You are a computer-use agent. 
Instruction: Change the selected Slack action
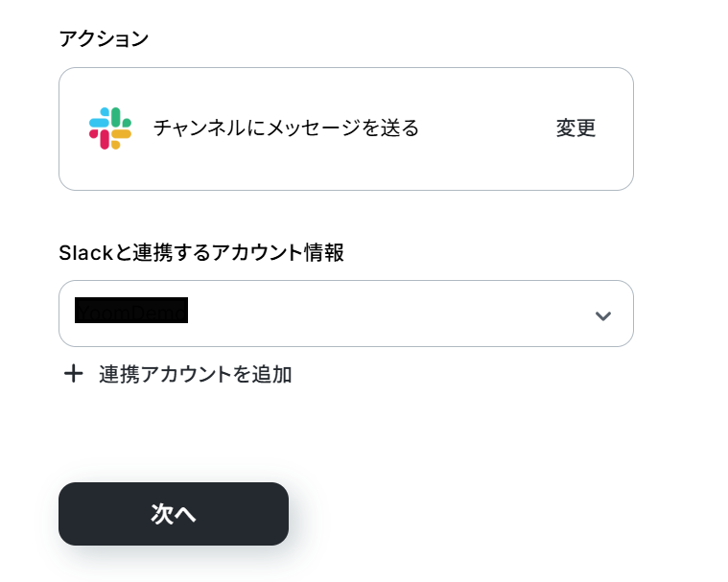click(x=575, y=128)
